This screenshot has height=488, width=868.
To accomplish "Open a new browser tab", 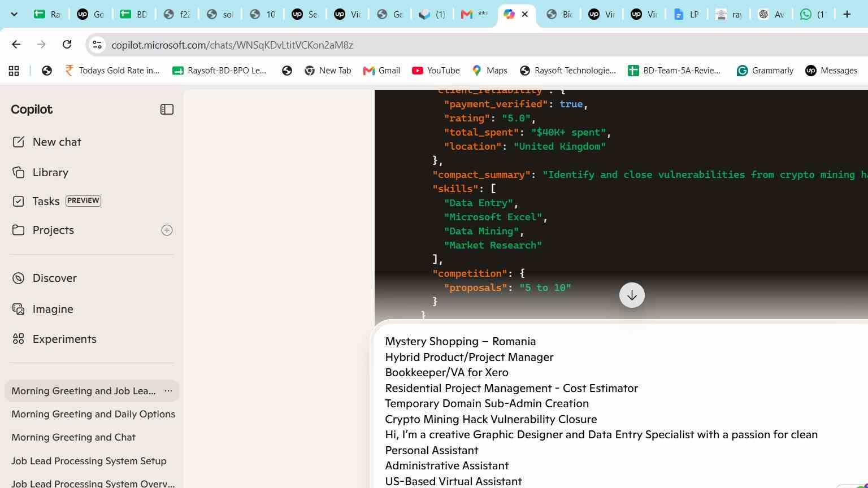I will pyautogui.click(x=847, y=14).
